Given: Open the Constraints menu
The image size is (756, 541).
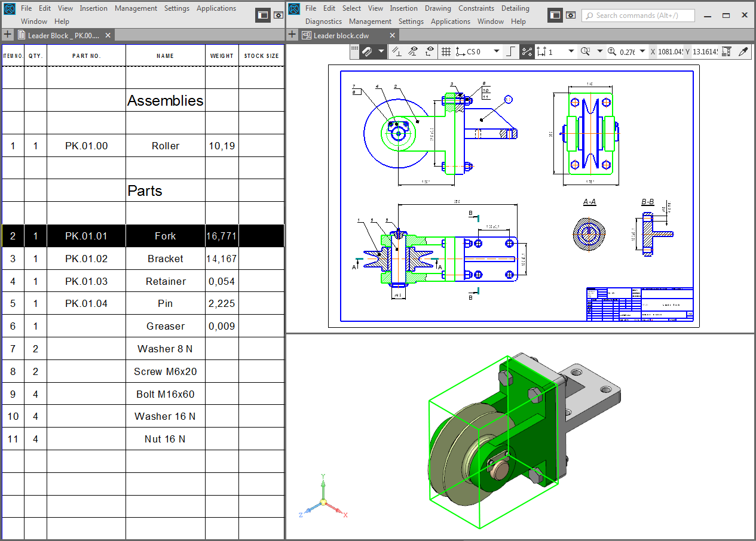Looking at the screenshot, I should (x=476, y=8).
